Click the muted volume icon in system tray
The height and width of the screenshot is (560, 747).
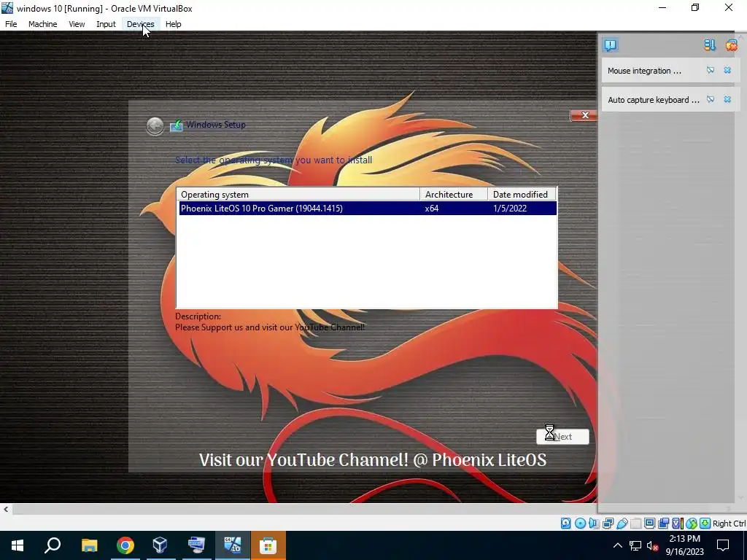(652, 545)
